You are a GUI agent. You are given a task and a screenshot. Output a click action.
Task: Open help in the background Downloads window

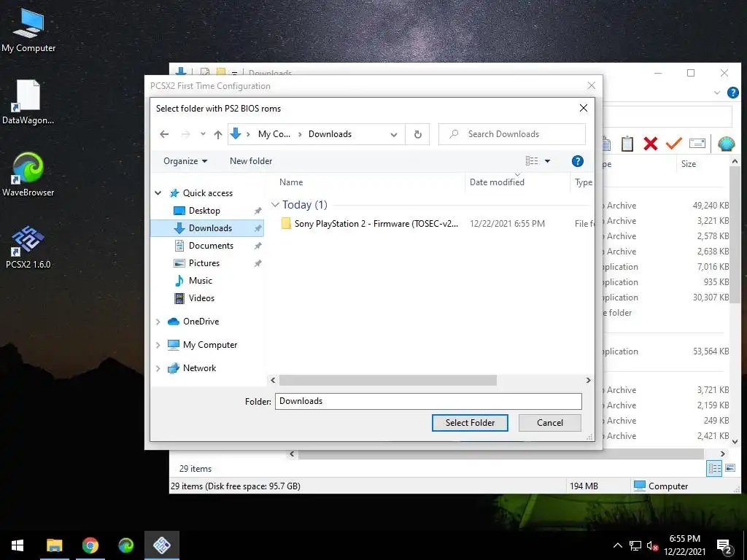click(x=732, y=93)
